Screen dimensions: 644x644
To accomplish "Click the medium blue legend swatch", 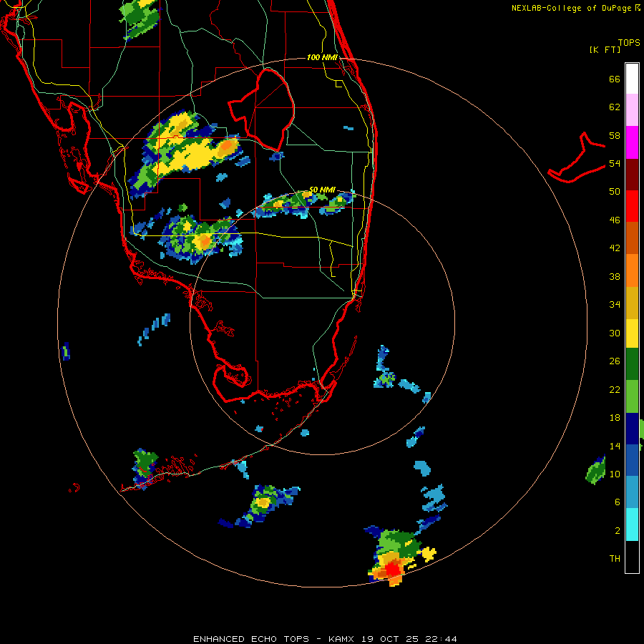I will coord(632,460).
